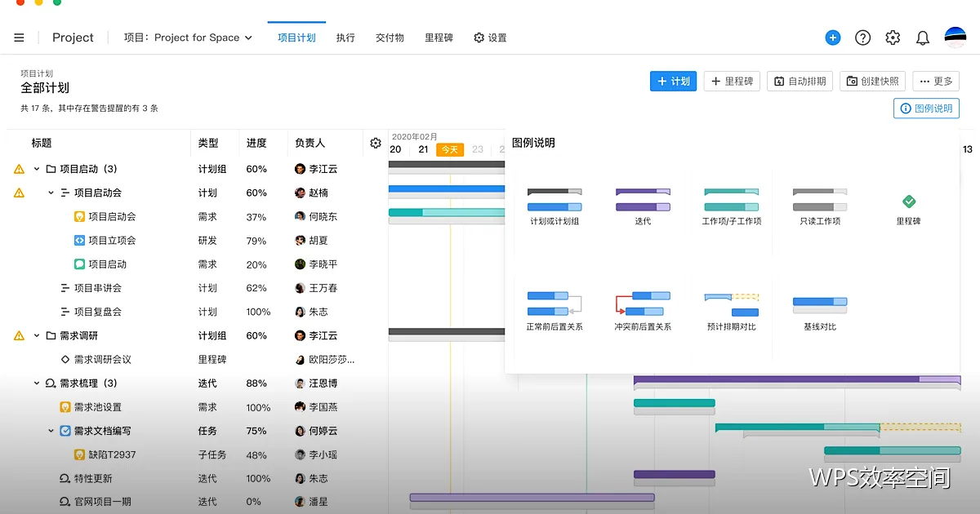Click warning icon on 项目启动会 plan row
This screenshot has width=980, height=514.
19,193
